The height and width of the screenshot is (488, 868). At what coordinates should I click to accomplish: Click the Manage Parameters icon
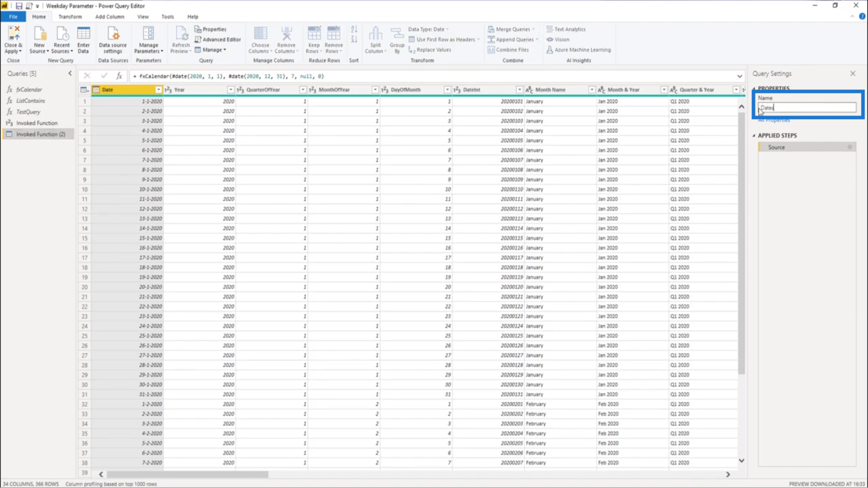(x=148, y=40)
